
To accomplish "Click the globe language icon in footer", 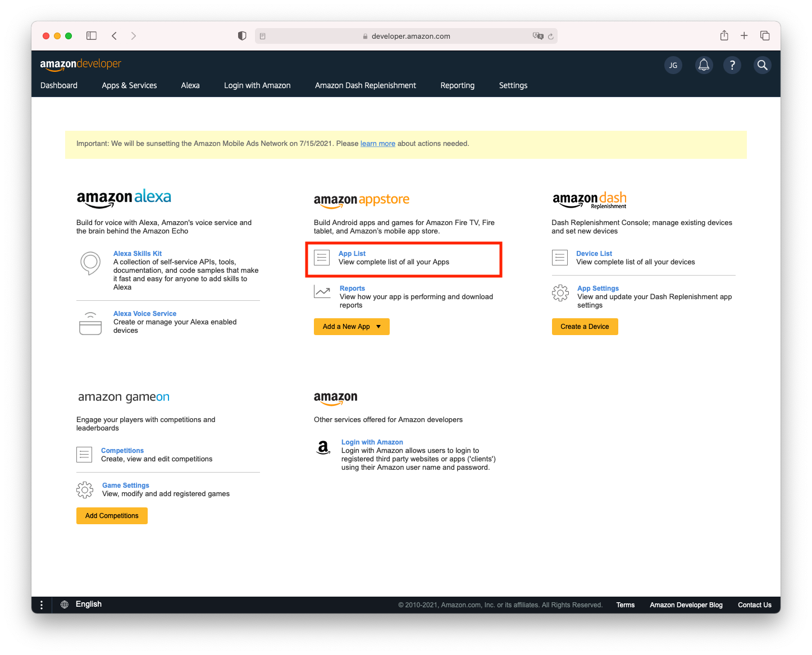I will [65, 604].
